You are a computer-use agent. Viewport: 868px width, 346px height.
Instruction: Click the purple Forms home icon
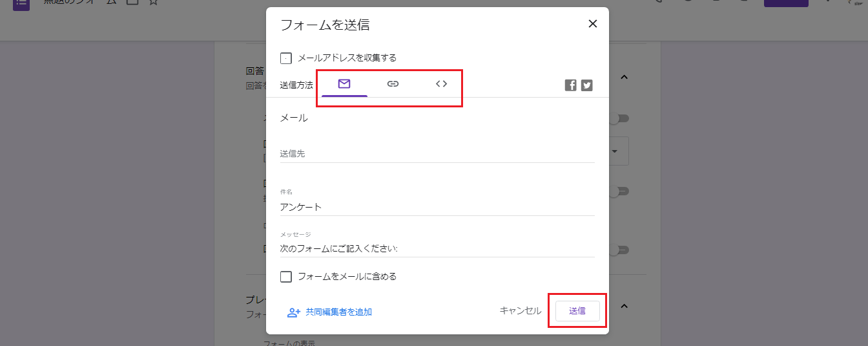point(21,3)
